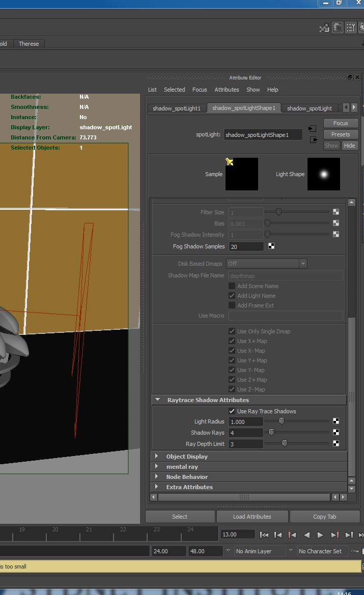Click the auto keyframe key icon
364x595 pixels.
[x=355, y=551]
